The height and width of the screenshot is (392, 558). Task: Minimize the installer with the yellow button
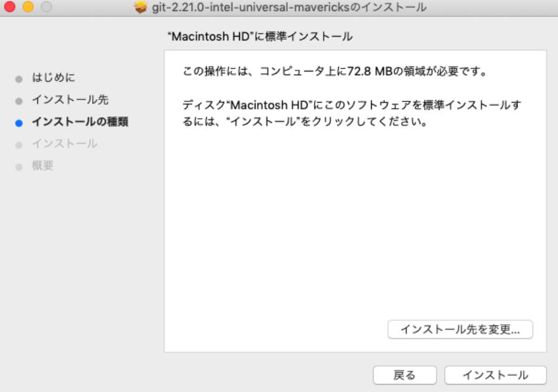tap(28, 7)
